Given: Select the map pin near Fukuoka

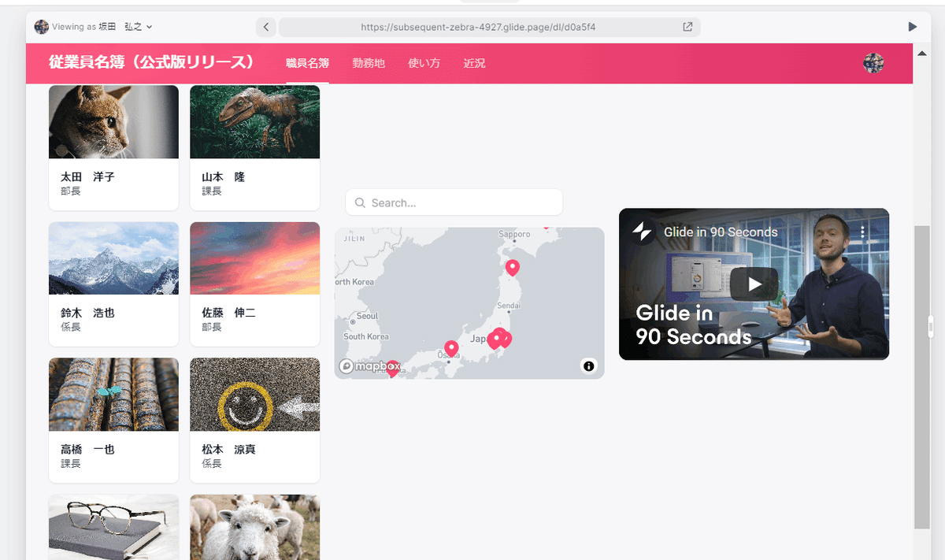Looking at the screenshot, I should pyautogui.click(x=392, y=368).
